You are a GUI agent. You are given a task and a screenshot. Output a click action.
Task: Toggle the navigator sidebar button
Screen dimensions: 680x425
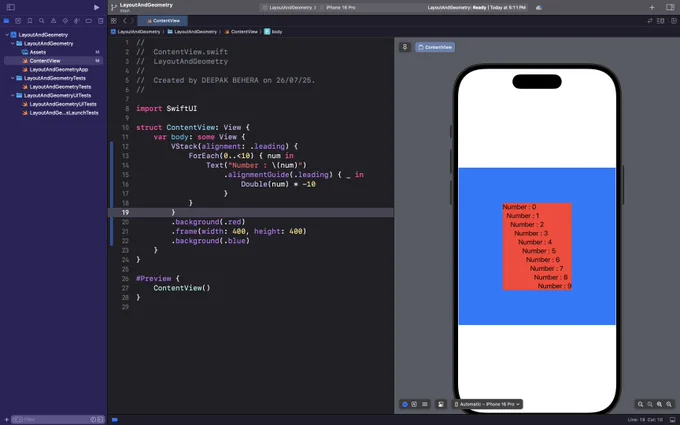tap(10, 7)
